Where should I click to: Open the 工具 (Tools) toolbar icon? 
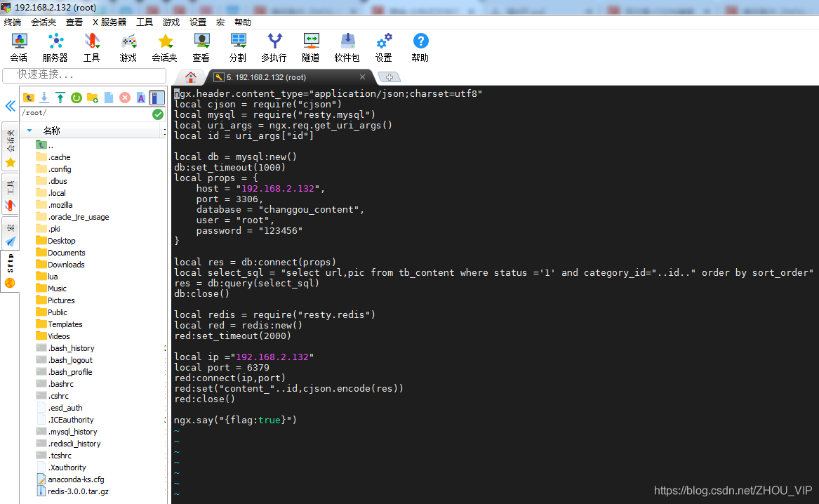(92, 48)
